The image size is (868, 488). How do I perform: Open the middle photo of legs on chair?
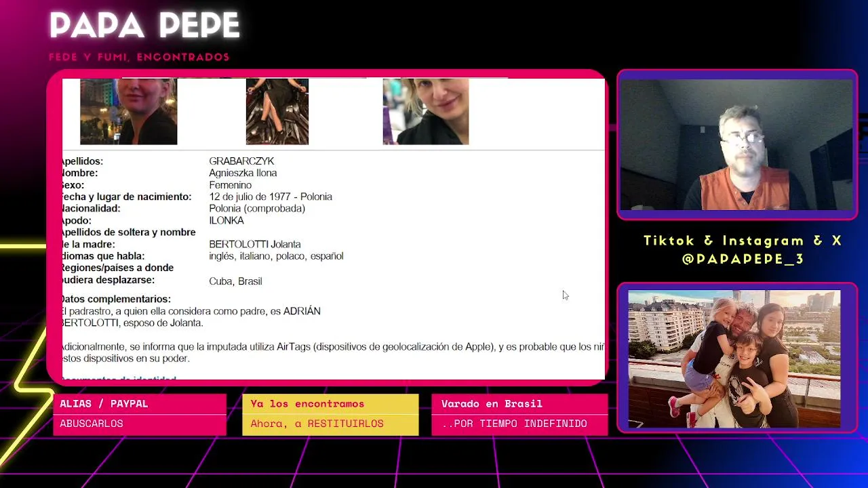[x=277, y=111]
